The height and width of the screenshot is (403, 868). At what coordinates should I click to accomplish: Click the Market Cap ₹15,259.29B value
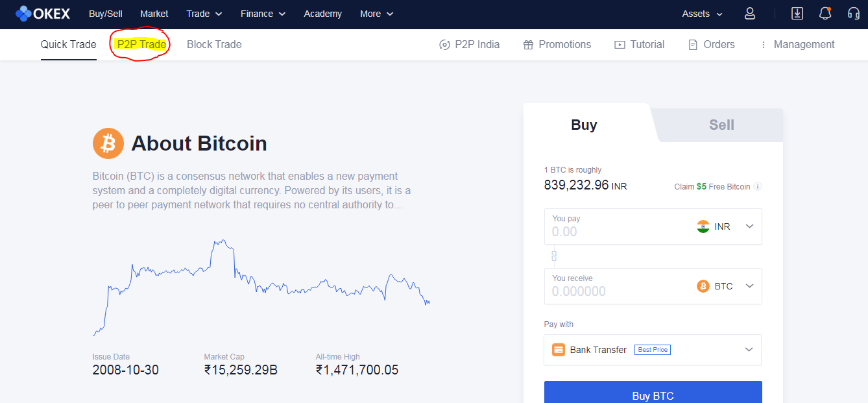241,371
